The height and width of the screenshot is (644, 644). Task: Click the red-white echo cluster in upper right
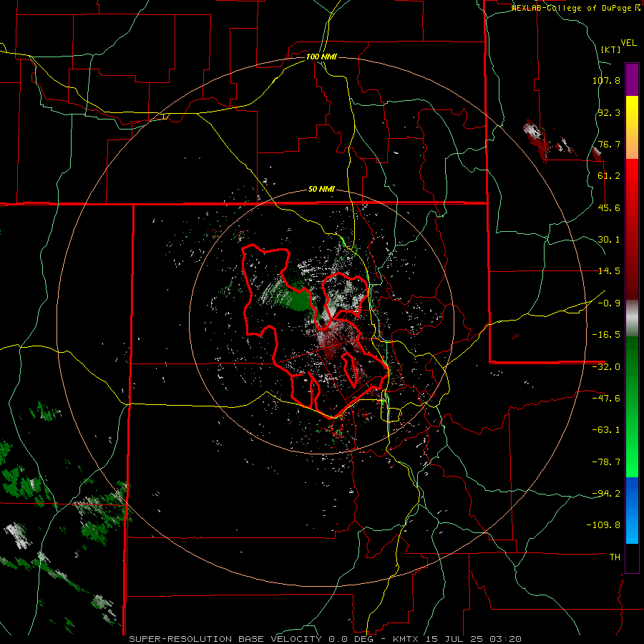[x=537, y=140]
